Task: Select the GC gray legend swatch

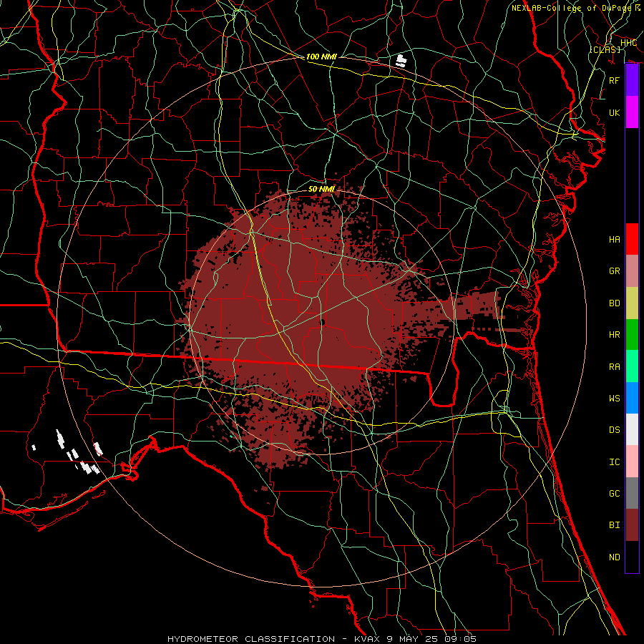Action: click(x=632, y=493)
